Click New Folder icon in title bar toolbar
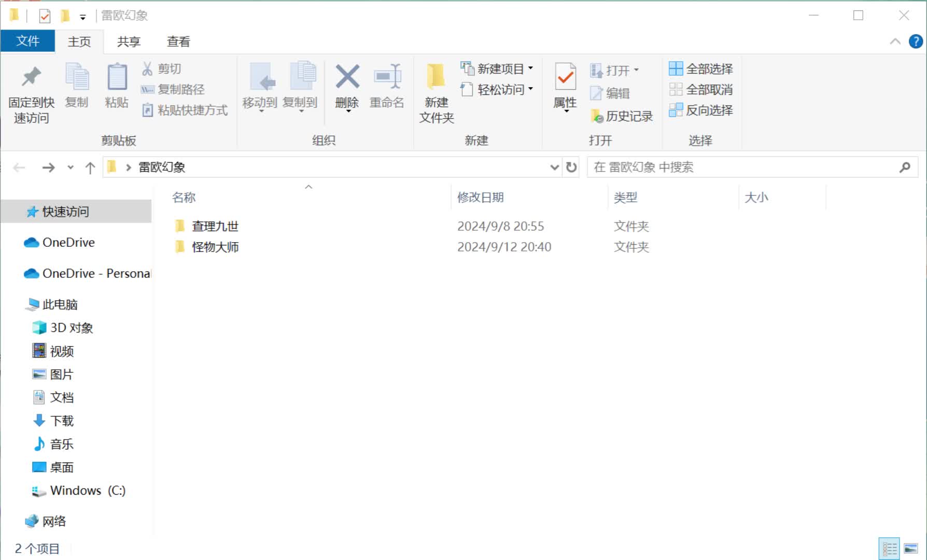This screenshot has width=927, height=560. [x=65, y=16]
